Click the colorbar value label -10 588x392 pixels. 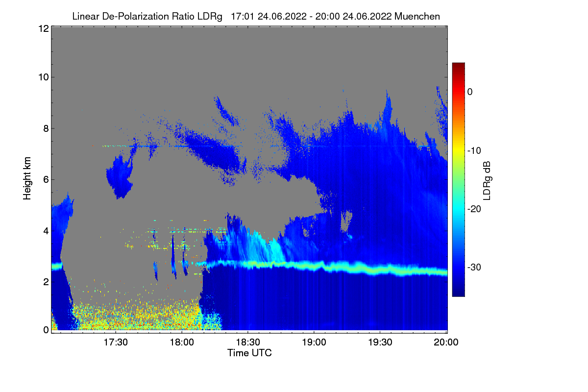pyautogui.click(x=474, y=150)
